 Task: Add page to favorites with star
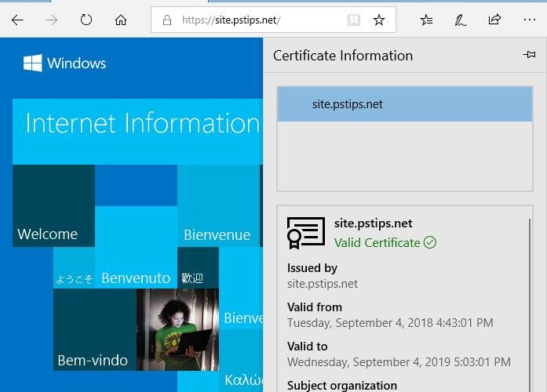click(x=379, y=20)
